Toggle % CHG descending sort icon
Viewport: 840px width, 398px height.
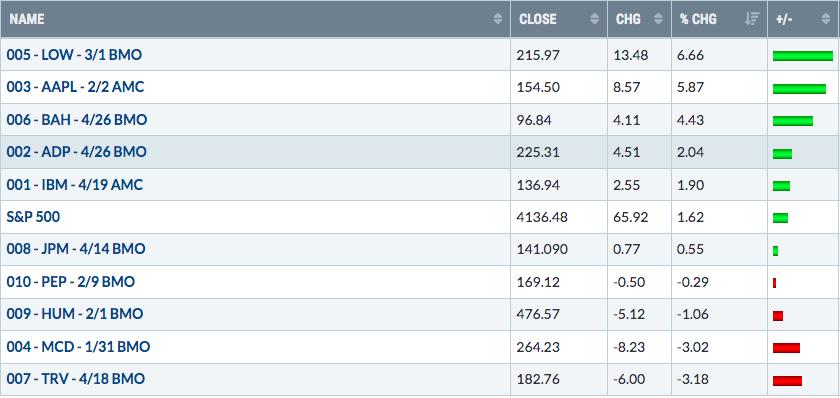752,19
